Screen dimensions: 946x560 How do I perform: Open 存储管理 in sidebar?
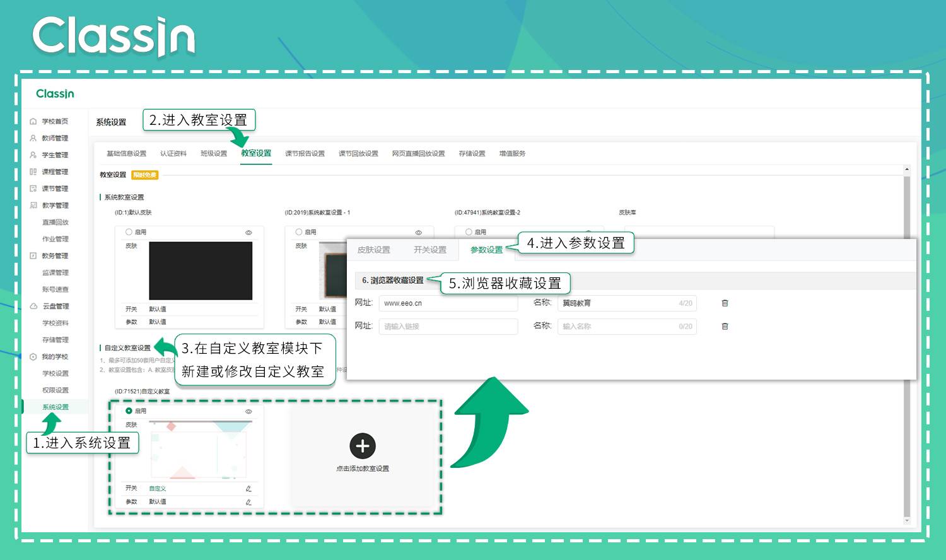pos(55,340)
